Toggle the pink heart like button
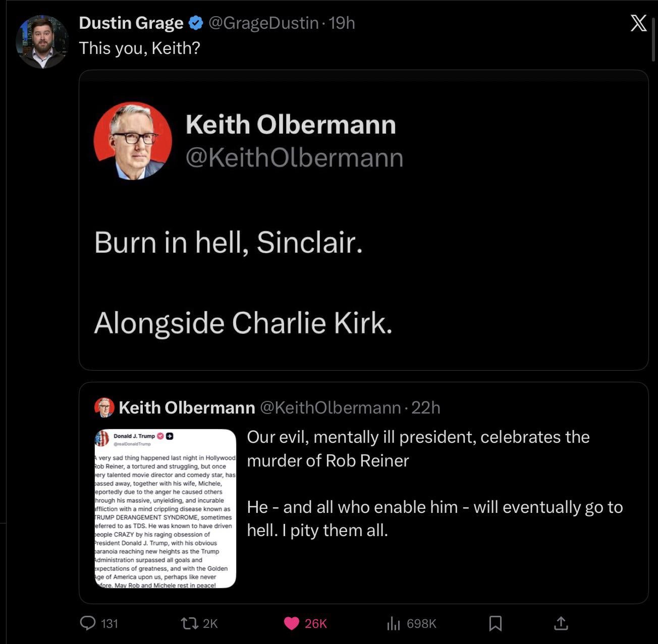The width and height of the screenshot is (658, 644). tap(292, 623)
